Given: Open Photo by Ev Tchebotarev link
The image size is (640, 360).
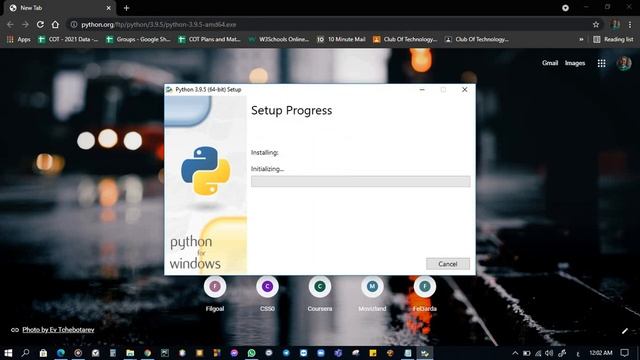Looking at the screenshot, I should click(58, 329).
